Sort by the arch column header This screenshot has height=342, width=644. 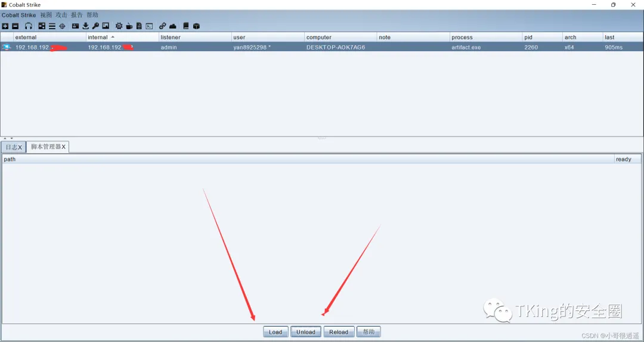583,37
